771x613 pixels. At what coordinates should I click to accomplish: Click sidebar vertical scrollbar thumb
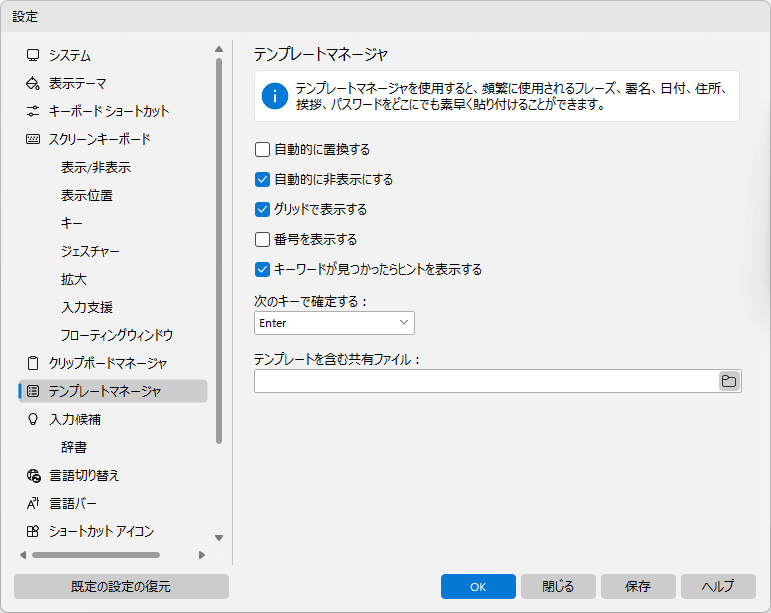[x=219, y=251]
